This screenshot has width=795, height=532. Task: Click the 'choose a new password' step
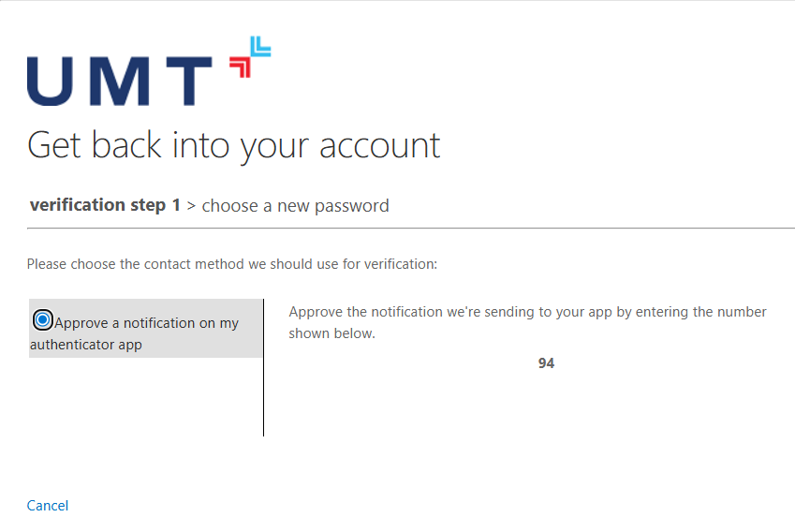coord(295,205)
